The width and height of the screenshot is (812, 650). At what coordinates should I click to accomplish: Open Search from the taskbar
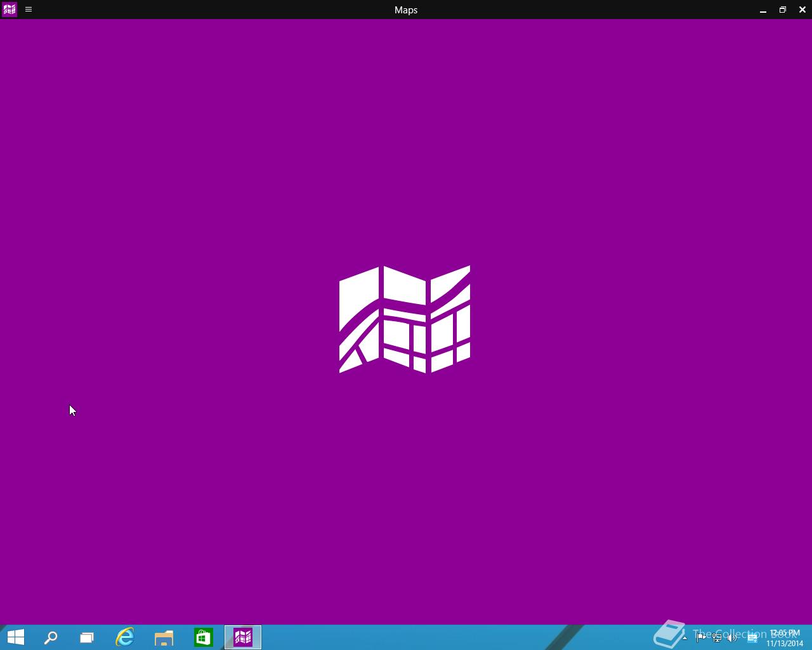pyautogui.click(x=51, y=637)
